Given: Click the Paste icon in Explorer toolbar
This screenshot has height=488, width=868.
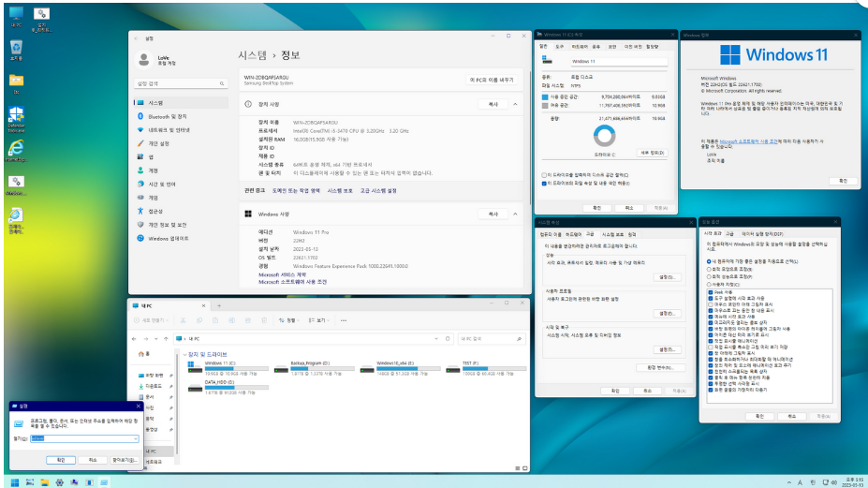Looking at the screenshot, I should (215, 320).
